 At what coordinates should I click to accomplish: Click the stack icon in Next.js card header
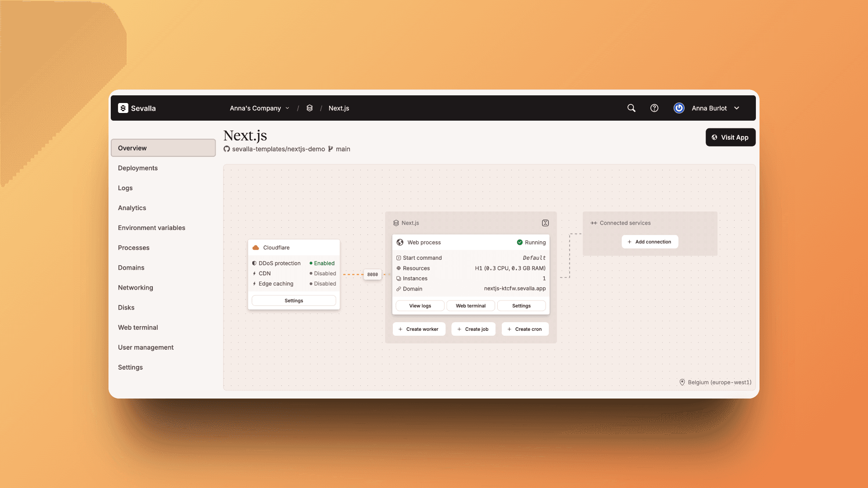click(396, 223)
